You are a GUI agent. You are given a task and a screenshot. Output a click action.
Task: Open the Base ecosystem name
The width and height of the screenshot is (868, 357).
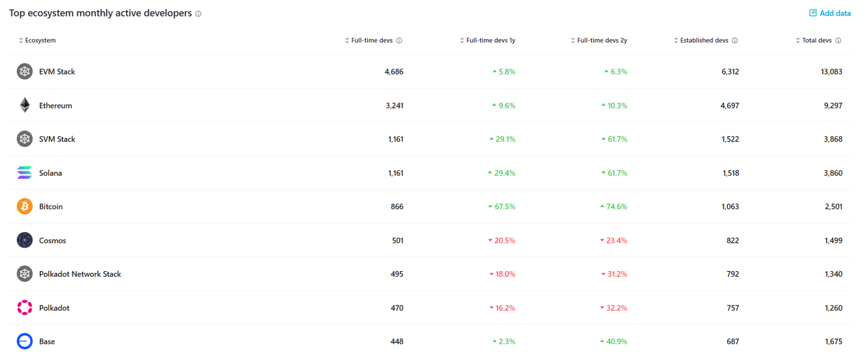47,341
